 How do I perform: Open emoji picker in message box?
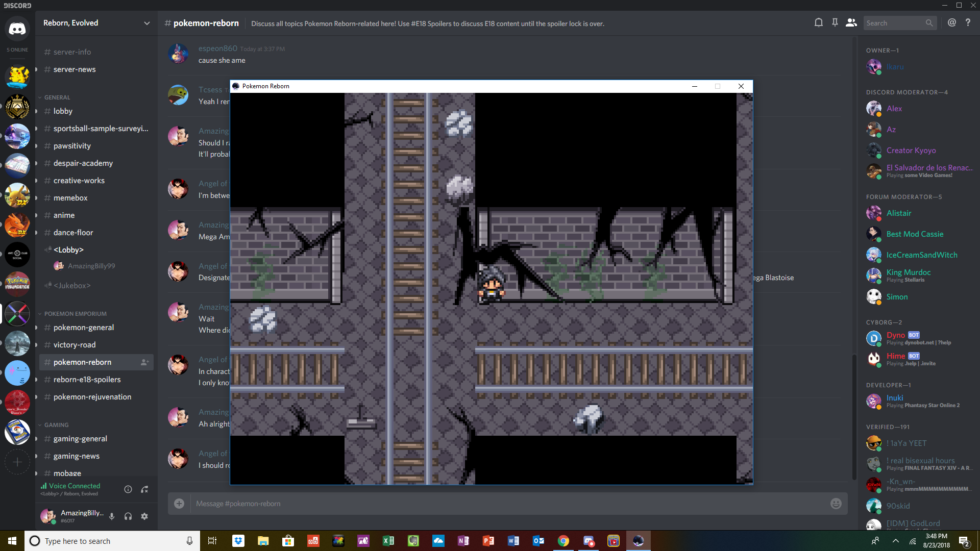pyautogui.click(x=836, y=504)
